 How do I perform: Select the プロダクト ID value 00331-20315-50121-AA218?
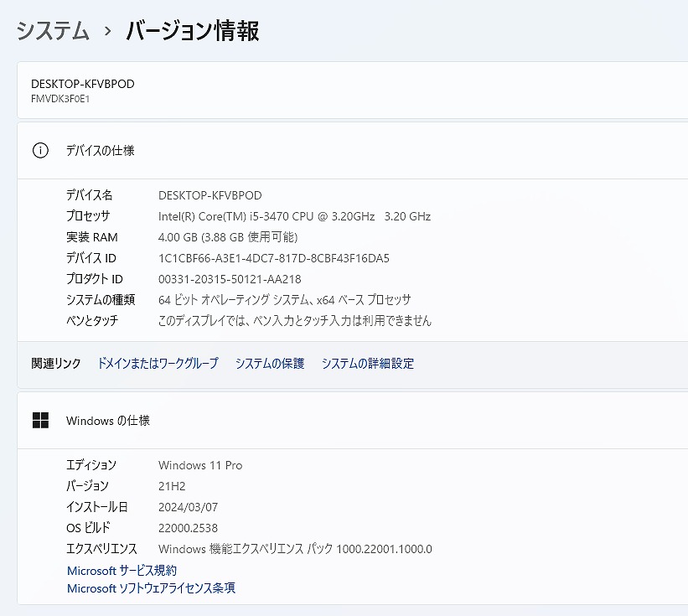230,279
